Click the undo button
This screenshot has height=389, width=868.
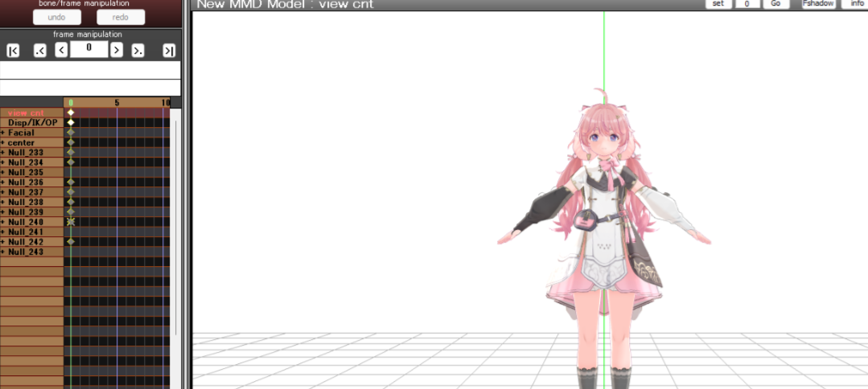point(57,17)
